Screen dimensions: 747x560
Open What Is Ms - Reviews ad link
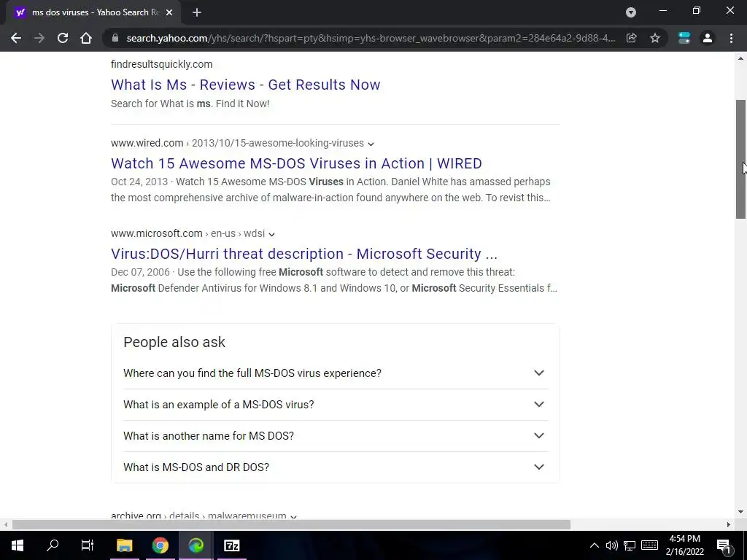click(245, 85)
